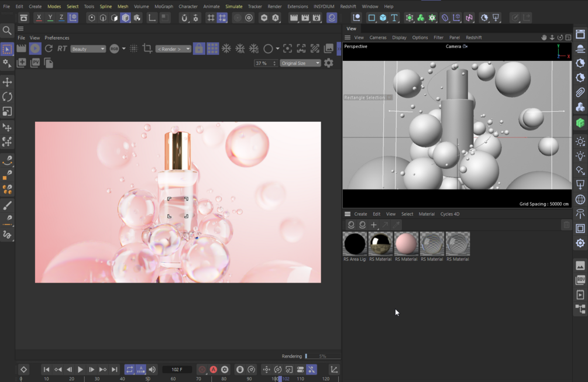
Task: Toggle timeline loop playback mode
Action: (129, 370)
